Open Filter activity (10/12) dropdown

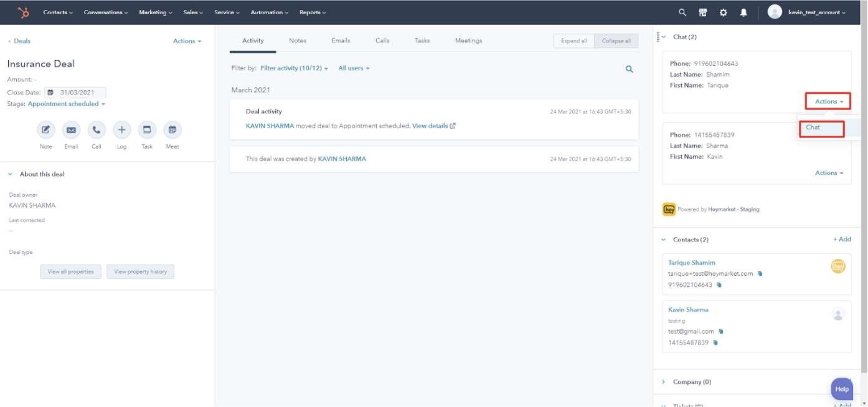tap(295, 68)
